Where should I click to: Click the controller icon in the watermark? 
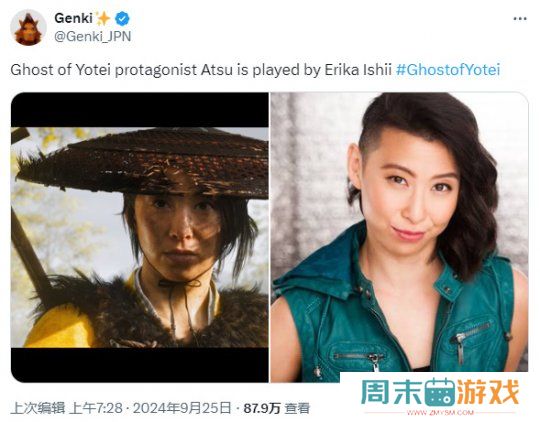[439, 392]
